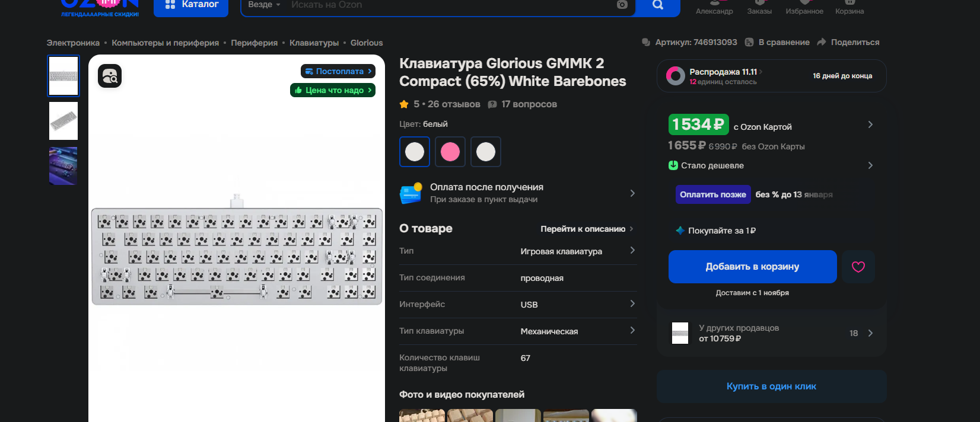Go to Компьютеры и периферия breadcrumb
980x422 pixels.
pos(165,43)
